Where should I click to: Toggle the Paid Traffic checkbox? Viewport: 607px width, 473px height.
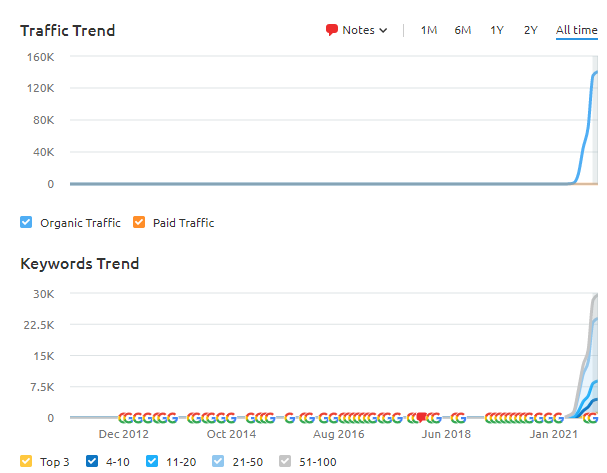pos(140,223)
